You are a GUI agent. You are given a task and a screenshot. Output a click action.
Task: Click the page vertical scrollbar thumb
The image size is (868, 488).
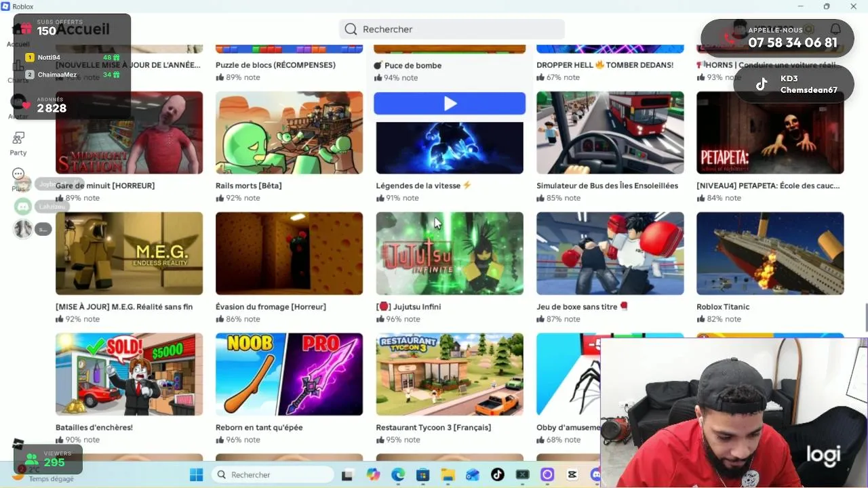tap(865, 319)
